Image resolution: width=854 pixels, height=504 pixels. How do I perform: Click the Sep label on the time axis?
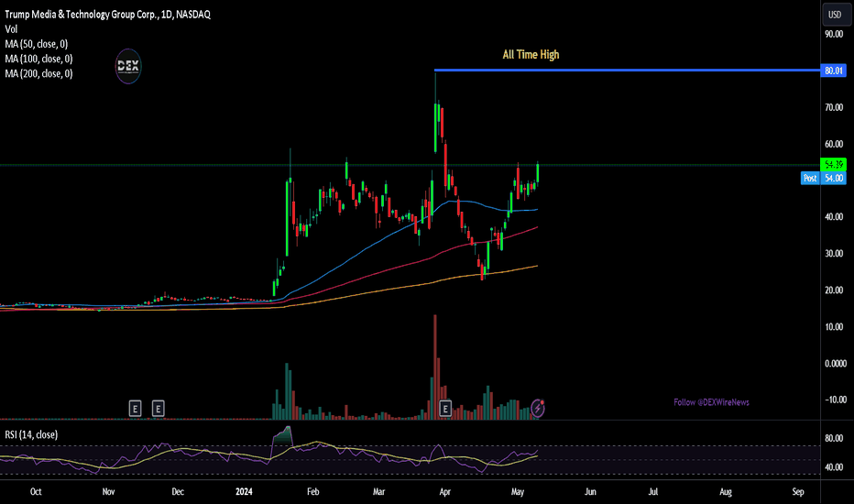pyautogui.click(x=798, y=492)
